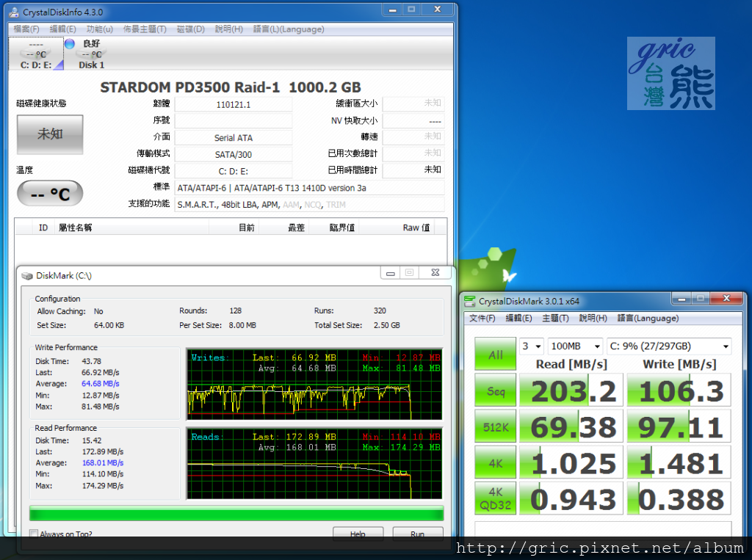752x560 pixels.
Task: Click the interface field showing Serial ATA
Action: point(234,137)
